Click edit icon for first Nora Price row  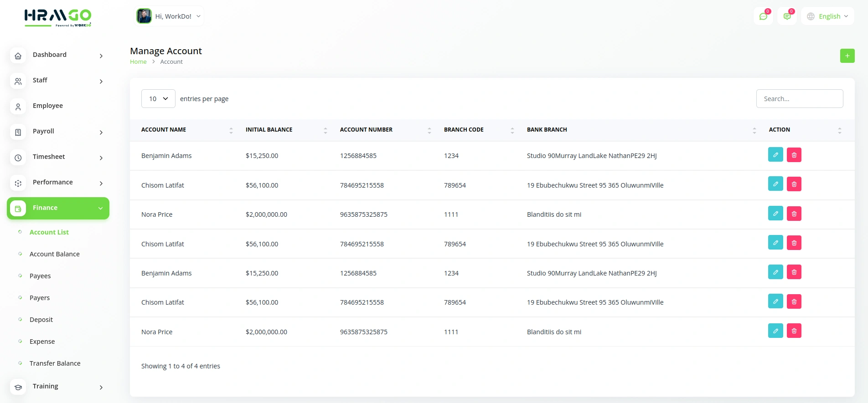pyautogui.click(x=775, y=214)
